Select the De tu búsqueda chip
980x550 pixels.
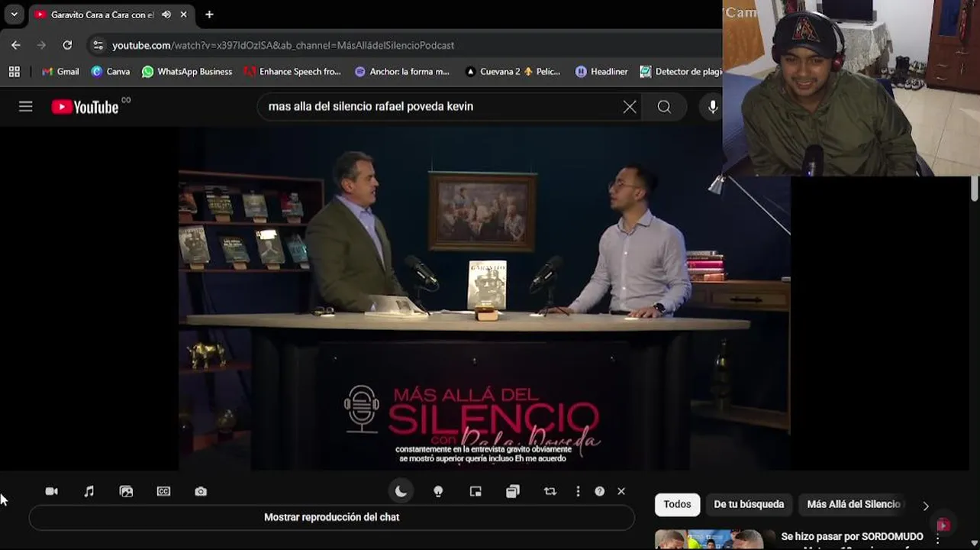749,504
